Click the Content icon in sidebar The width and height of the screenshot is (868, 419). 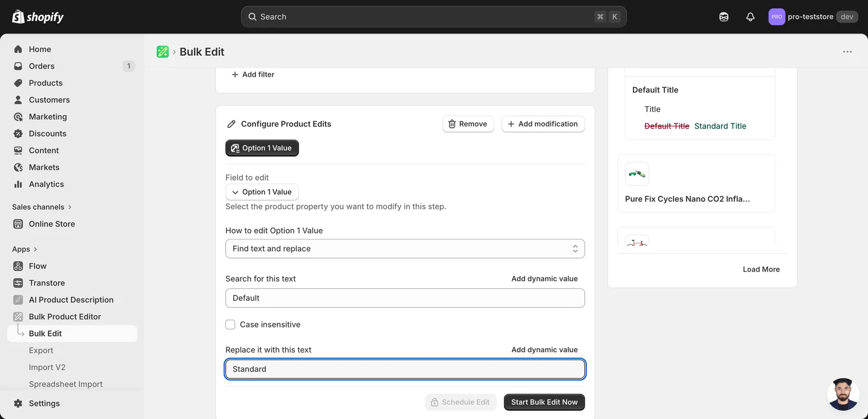[18, 150]
